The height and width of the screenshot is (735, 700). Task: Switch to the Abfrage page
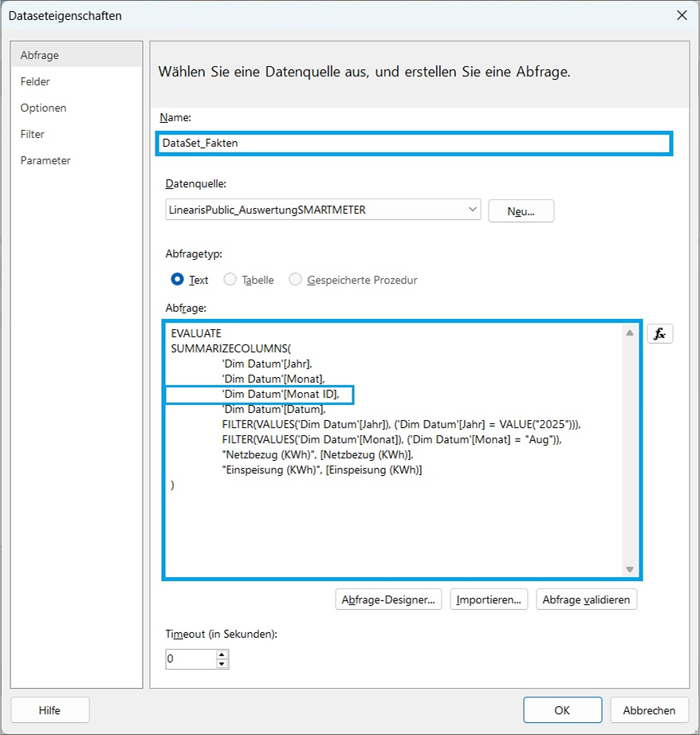[x=40, y=55]
